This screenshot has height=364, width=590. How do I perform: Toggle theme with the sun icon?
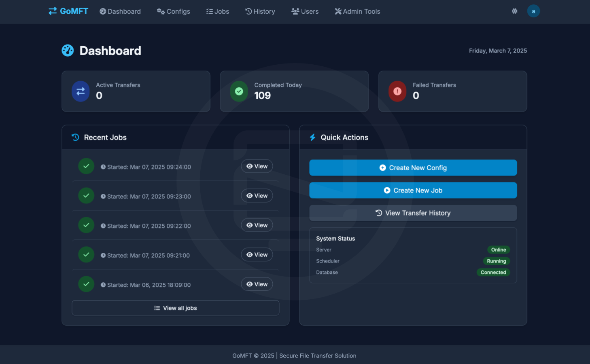coord(514,11)
